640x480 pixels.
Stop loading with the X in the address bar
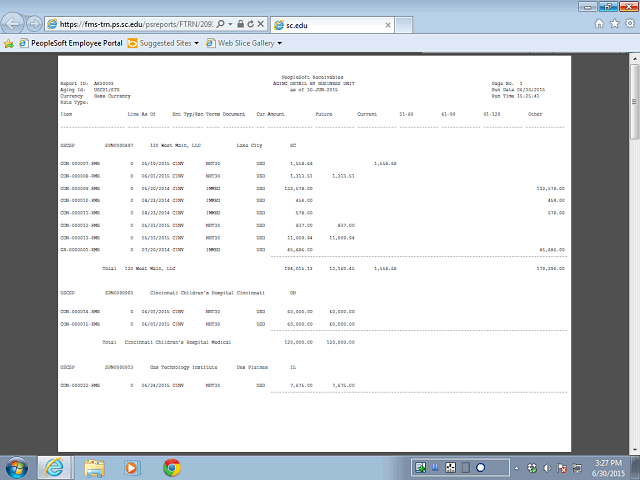pyautogui.click(x=260, y=24)
